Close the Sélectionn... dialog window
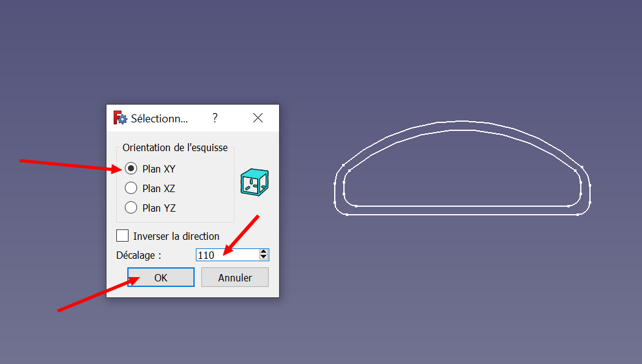642x364 pixels. tap(258, 118)
